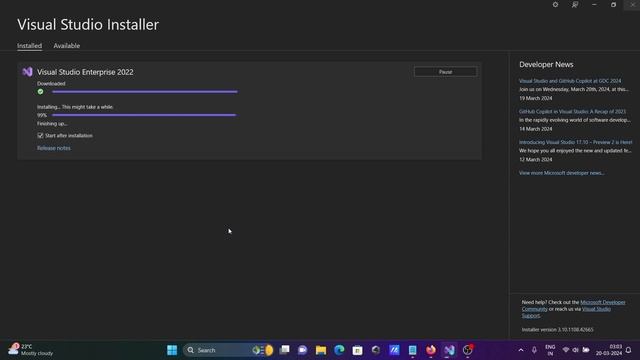Click the Visual Studio Enterprise 2022 logo icon
Screen dimensions: 640x360
(27, 72)
